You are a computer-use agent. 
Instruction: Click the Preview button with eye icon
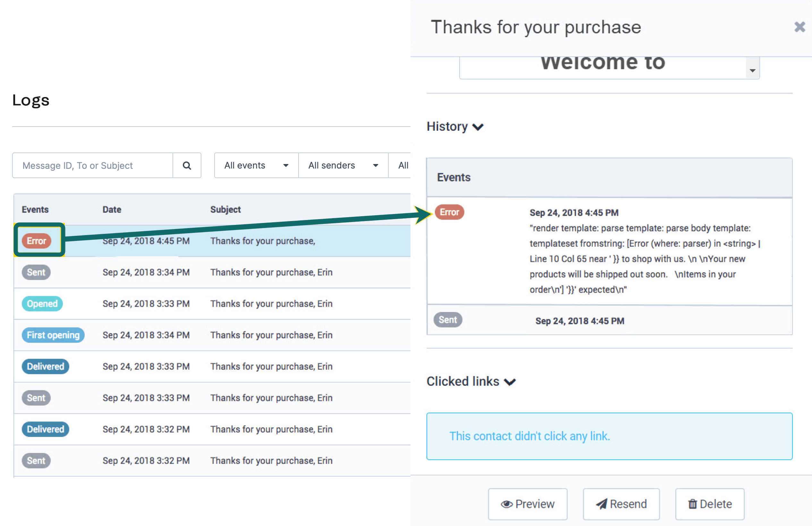pos(528,504)
